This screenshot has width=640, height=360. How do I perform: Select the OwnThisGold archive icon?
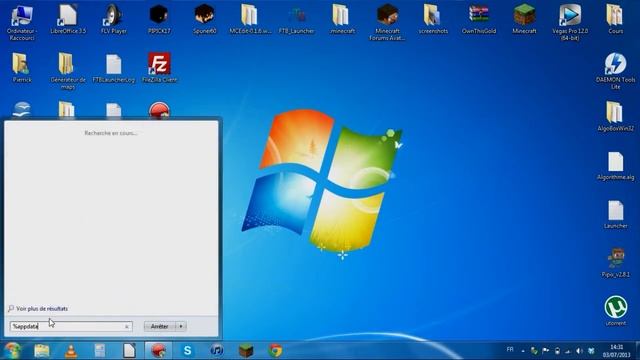coord(479,20)
